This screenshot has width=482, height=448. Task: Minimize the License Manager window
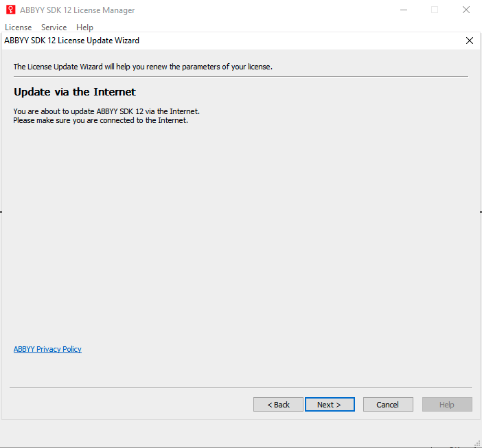(404, 10)
